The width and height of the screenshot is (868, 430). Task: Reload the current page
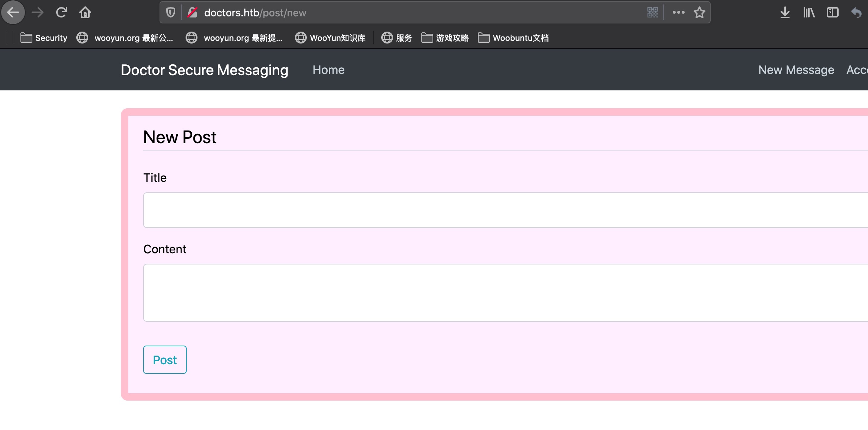click(x=61, y=13)
